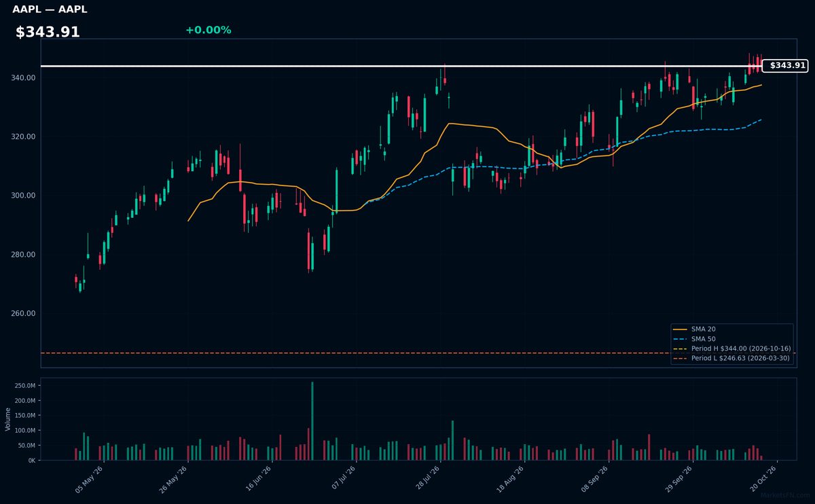Click the 250.0M volume axis label

pyautogui.click(x=25, y=386)
